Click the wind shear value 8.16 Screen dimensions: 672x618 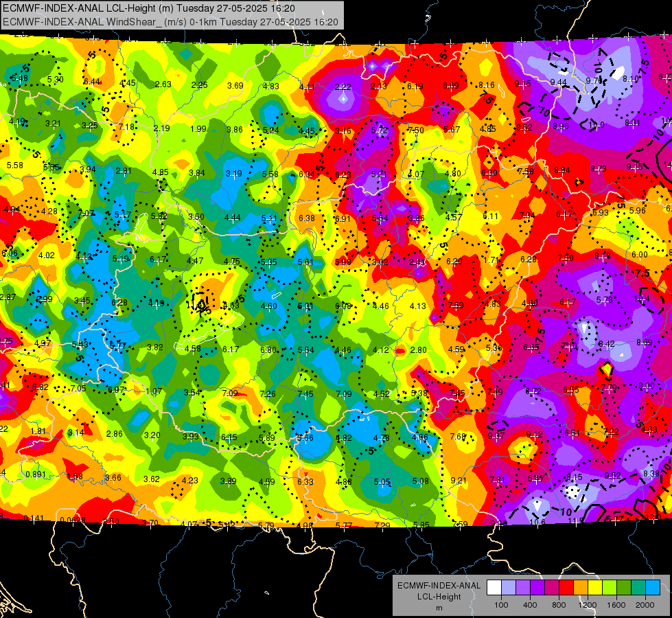coord(487,85)
